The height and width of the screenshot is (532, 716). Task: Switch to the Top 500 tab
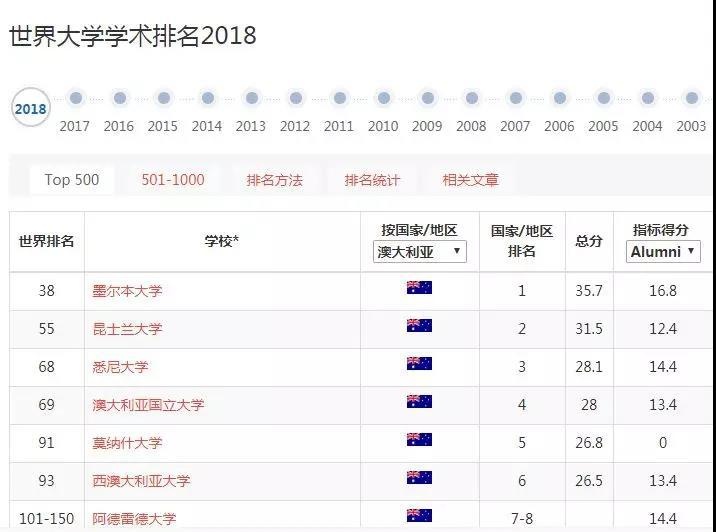pyautogui.click(x=72, y=180)
